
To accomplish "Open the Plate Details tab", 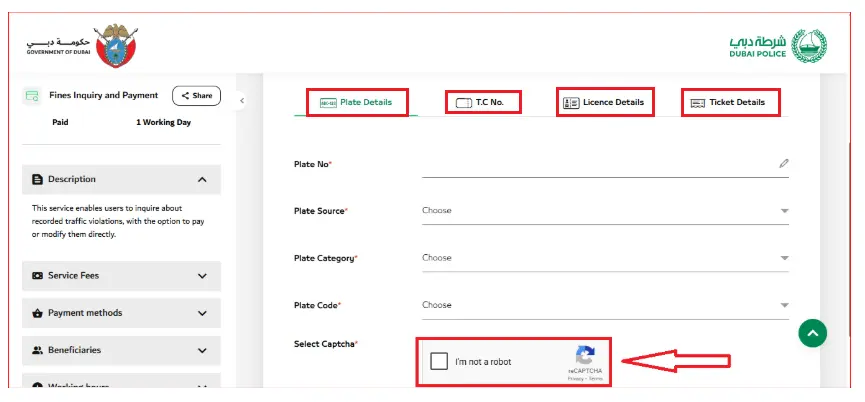I will 356,102.
